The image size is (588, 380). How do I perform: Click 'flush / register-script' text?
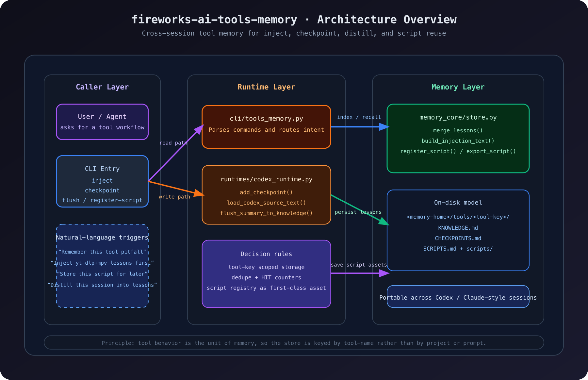(x=102, y=200)
